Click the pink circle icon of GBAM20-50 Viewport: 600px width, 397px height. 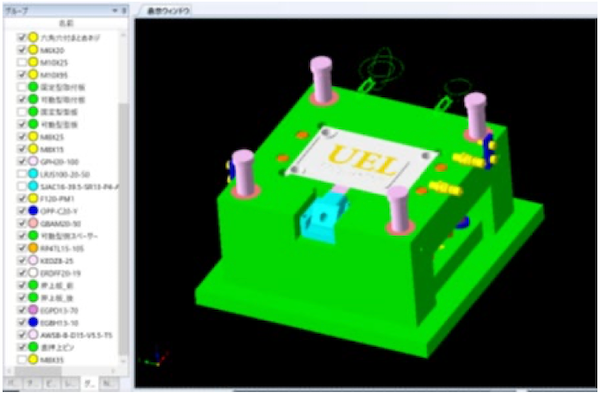pos(33,223)
